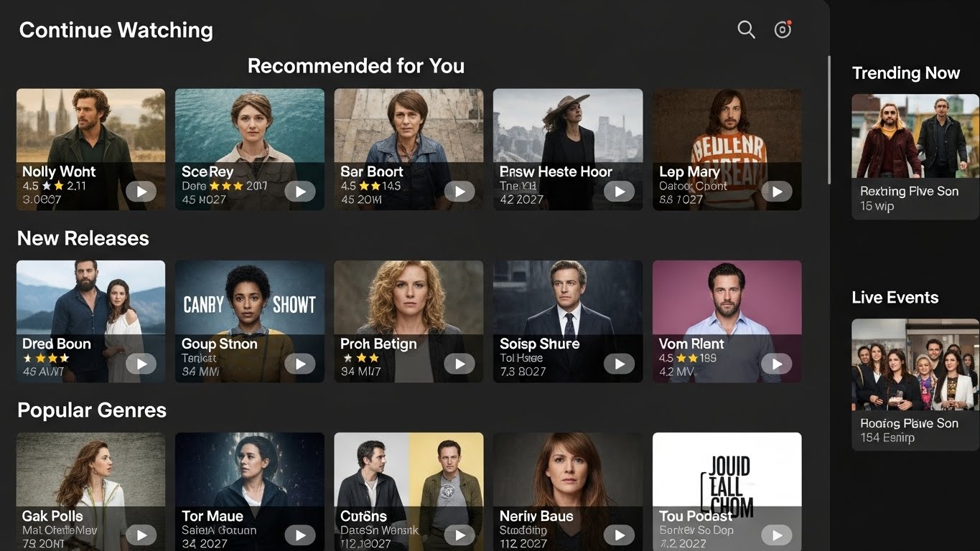This screenshot has width=980, height=551.
Task: Open the Tor Maue thumbnail
Action: click(250, 491)
